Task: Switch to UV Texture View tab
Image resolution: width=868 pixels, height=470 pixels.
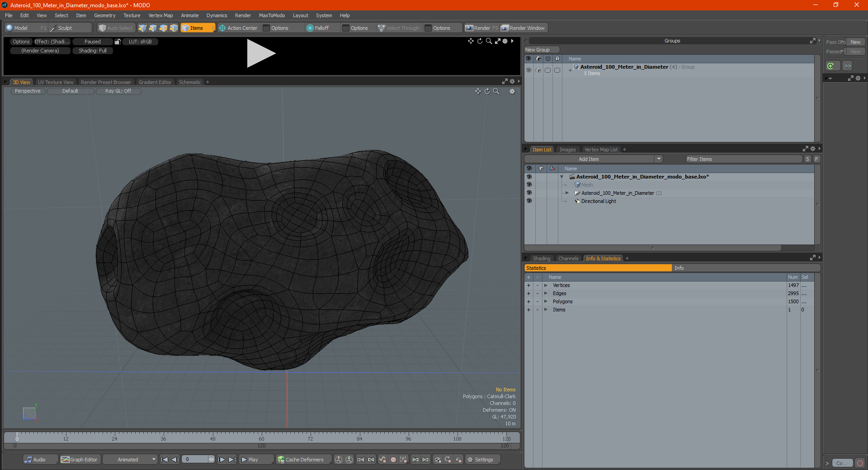Action: [56, 82]
